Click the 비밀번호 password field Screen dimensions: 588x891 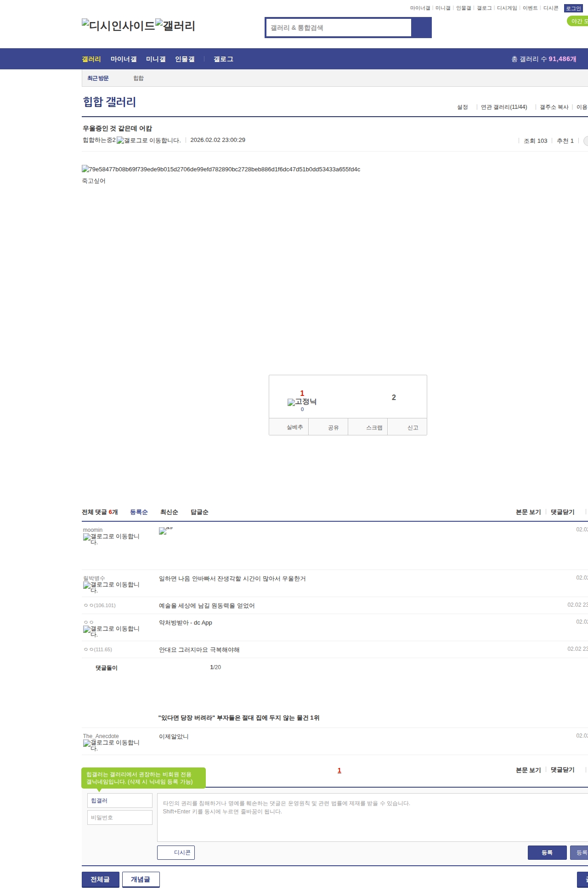(120, 818)
